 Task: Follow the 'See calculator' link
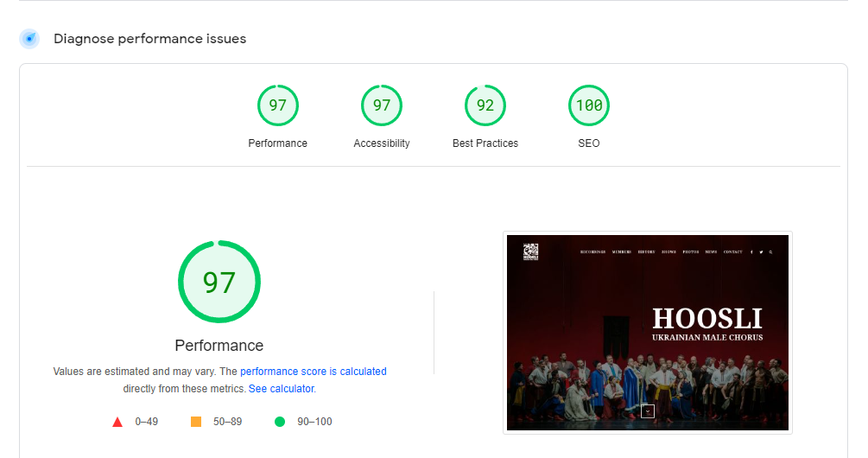281,389
